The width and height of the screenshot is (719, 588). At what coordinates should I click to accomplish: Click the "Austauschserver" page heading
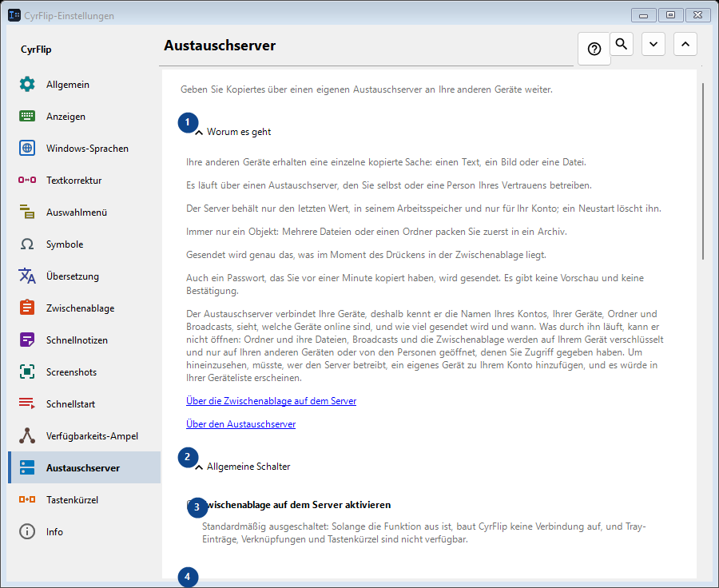coord(220,46)
